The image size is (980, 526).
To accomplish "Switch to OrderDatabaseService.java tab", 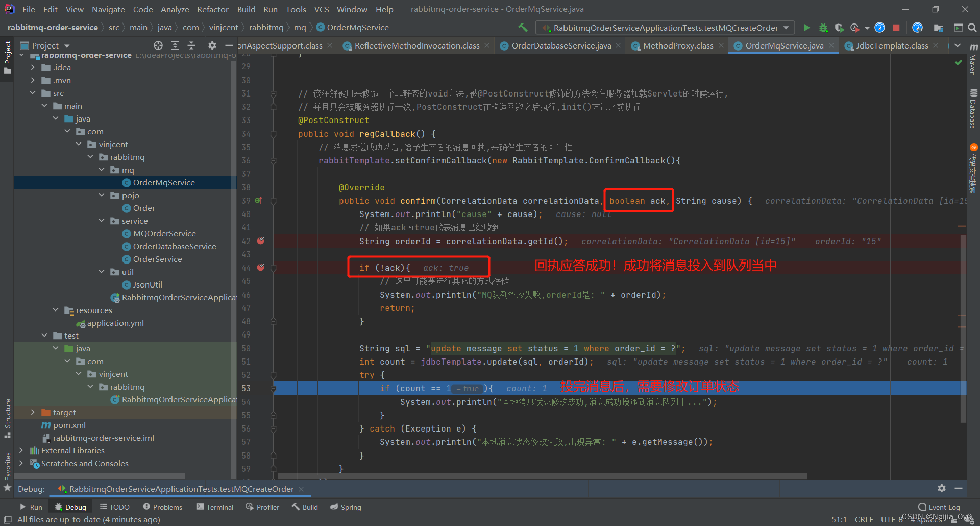I will click(x=561, y=45).
